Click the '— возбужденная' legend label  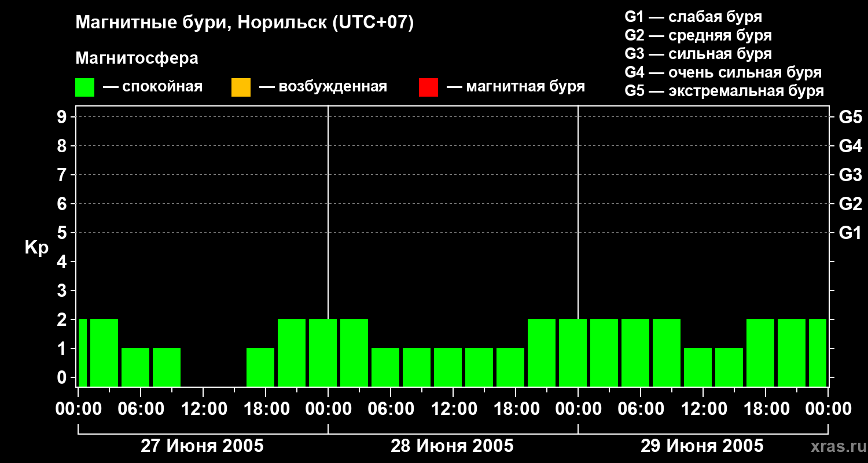click(323, 87)
